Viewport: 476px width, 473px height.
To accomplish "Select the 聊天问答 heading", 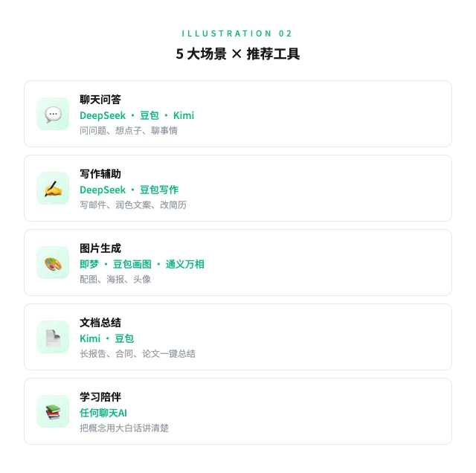I will point(100,100).
